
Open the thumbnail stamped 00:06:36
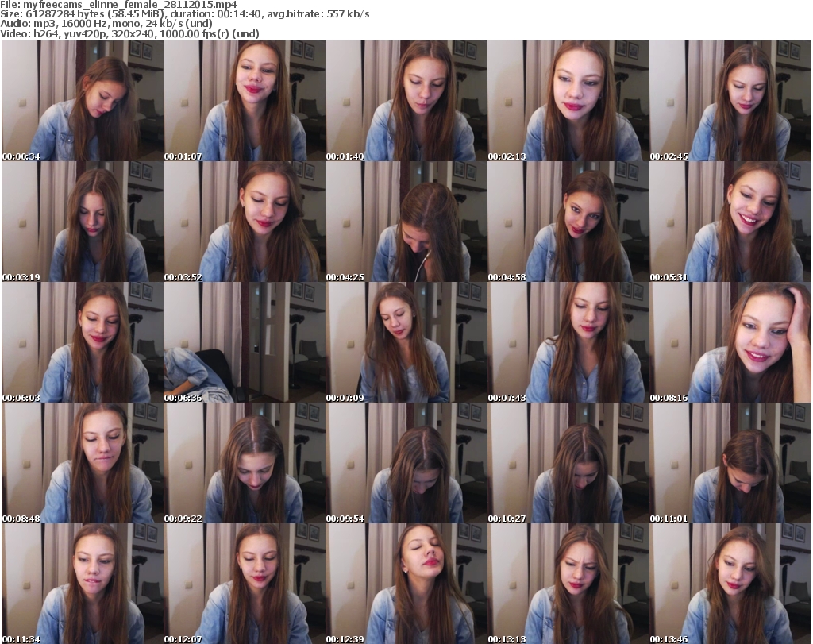[245, 343]
